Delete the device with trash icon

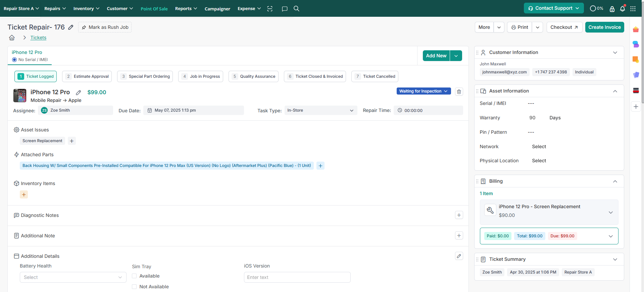coord(459,92)
